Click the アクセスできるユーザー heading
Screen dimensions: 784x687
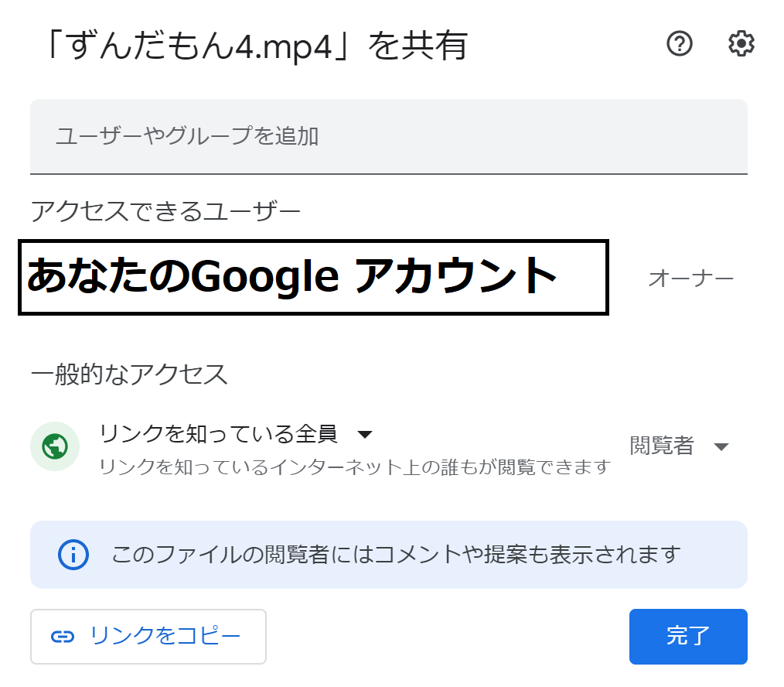(x=165, y=209)
